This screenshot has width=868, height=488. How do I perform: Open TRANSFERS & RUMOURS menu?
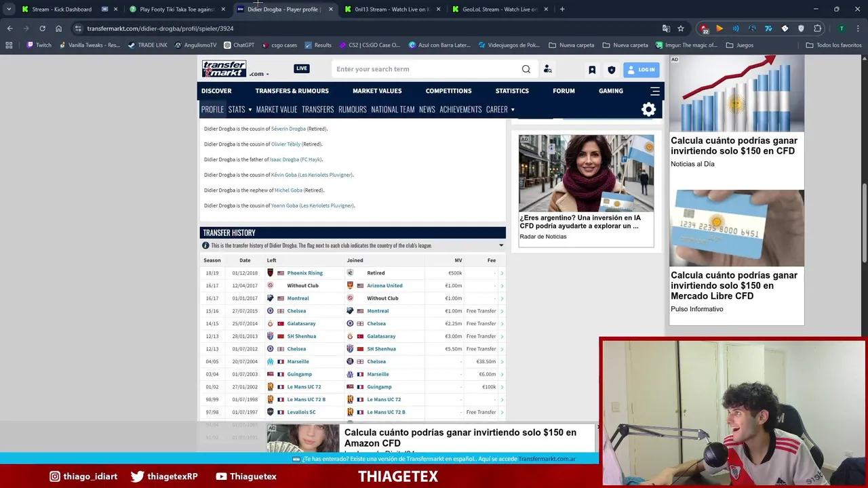click(x=292, y=91)
